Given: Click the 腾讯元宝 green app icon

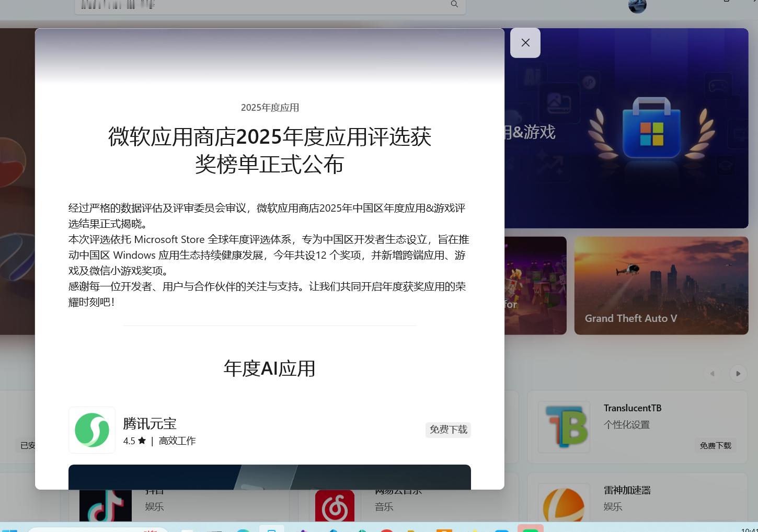Looking at the screenshot, I should [x=92, y=430].
